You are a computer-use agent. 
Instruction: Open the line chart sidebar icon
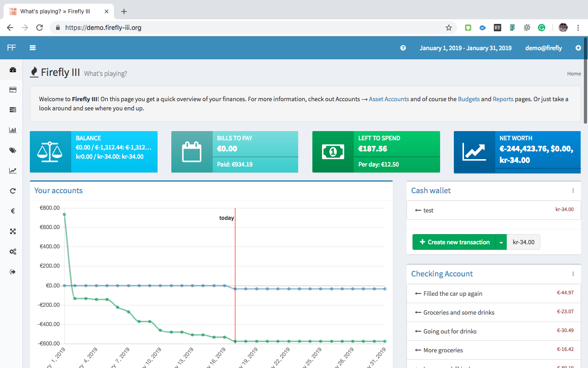coord(12,171)
